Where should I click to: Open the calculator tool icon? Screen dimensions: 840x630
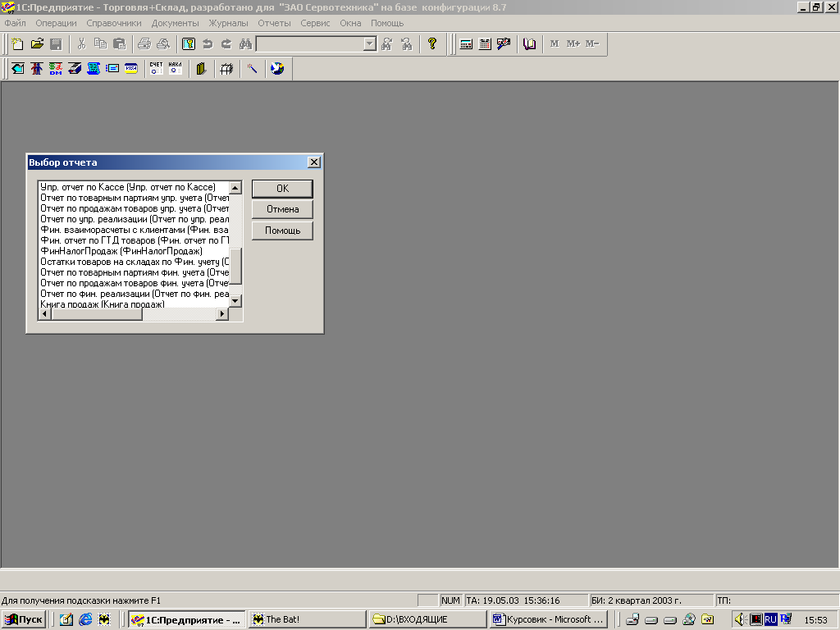point(466,44)
